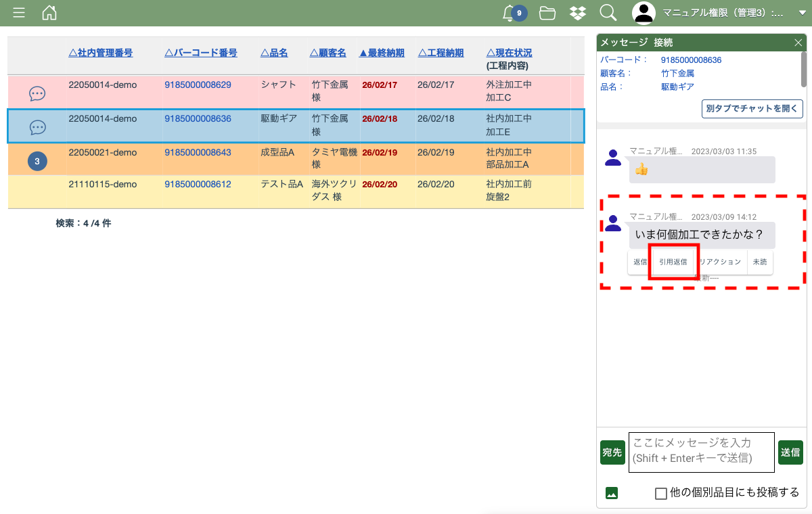Sort by 社内管理番号 column header
This screenshot has height=514, width=812.
tap(101, 53)
